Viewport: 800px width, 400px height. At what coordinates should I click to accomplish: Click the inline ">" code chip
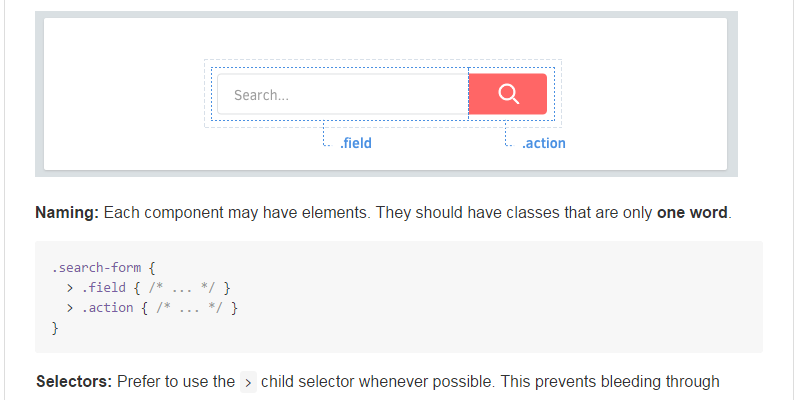coord(250,382)
